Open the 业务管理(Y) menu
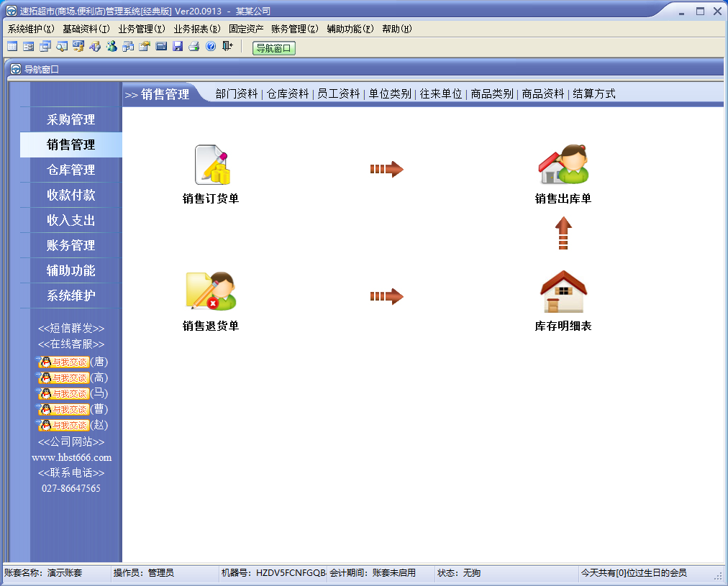 point(142,29)
